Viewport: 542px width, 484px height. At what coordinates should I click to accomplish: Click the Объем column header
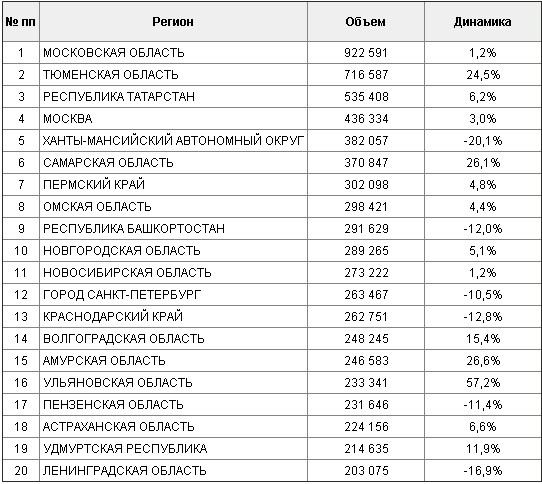366,22
